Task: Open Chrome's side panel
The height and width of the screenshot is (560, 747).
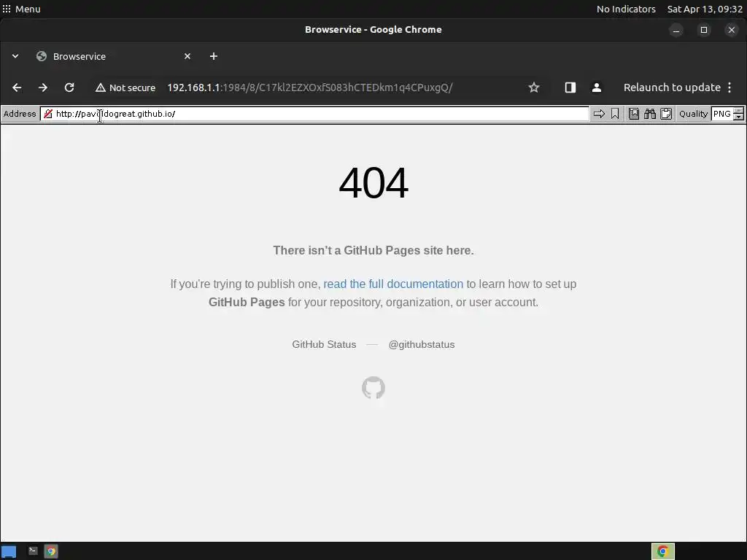Action: (570, 87)
